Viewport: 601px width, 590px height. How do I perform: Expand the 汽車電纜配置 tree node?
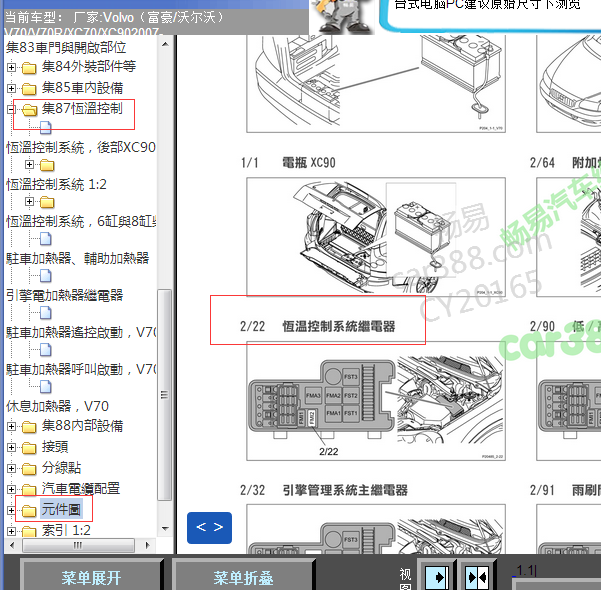[11, 489]
